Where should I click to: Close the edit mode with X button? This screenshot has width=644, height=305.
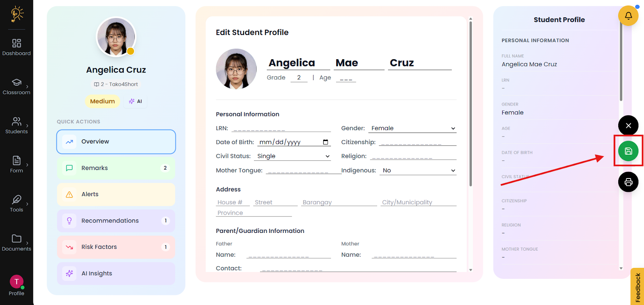click(628, 126)
